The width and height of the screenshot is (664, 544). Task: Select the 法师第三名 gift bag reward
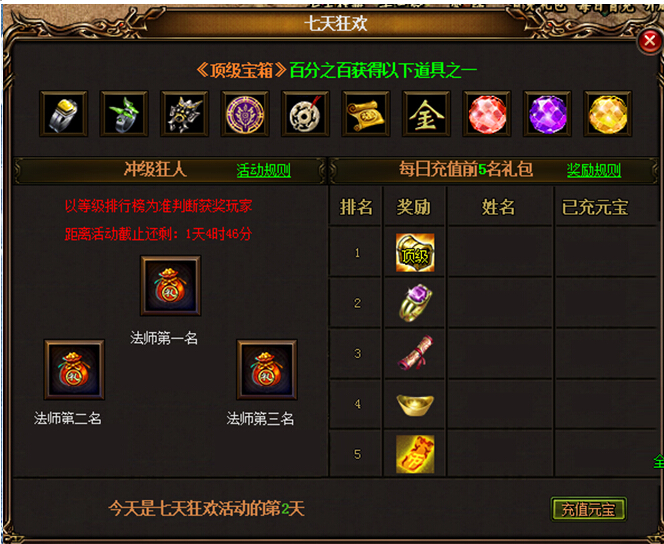[x=267, y=370]
